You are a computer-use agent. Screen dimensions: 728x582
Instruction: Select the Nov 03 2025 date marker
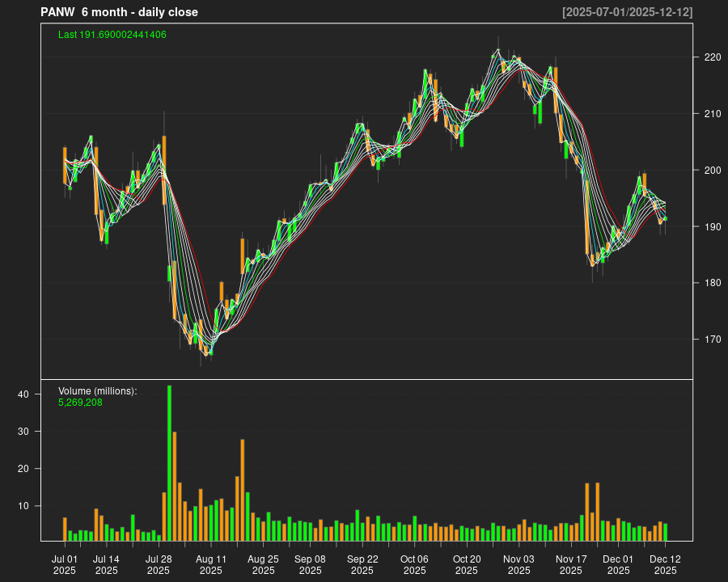pyautogui.click(x=518, y=564)
